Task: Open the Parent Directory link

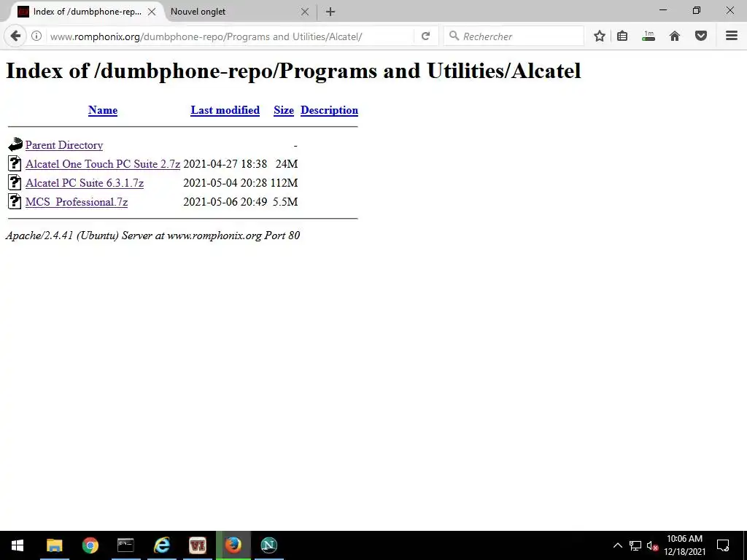Action: [64, 145]
